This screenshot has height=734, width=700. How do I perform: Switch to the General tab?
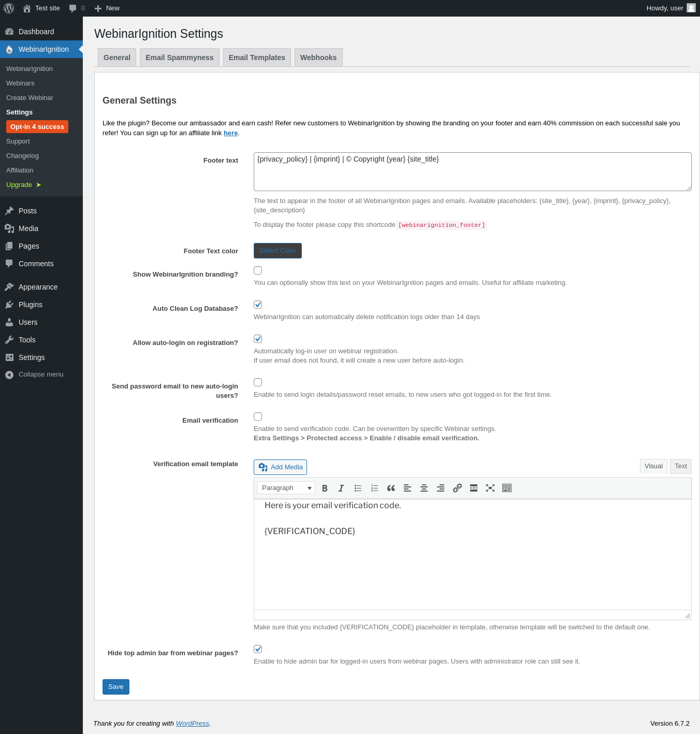[x=117, y=57]
